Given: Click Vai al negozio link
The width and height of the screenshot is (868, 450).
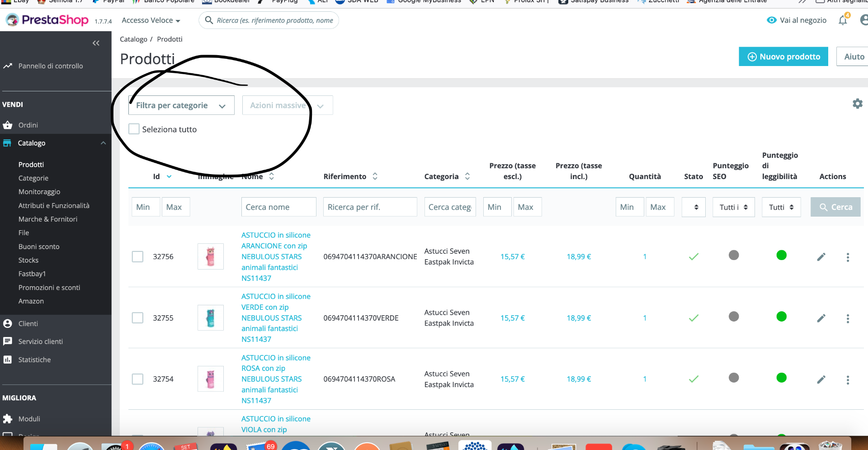Looking at the screenshot, I should coord(803,20).
